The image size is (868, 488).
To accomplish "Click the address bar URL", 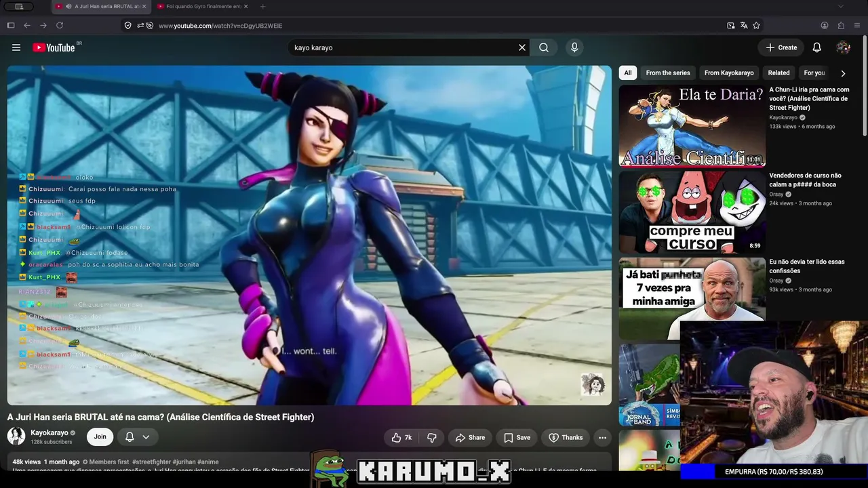I will 220,26.
